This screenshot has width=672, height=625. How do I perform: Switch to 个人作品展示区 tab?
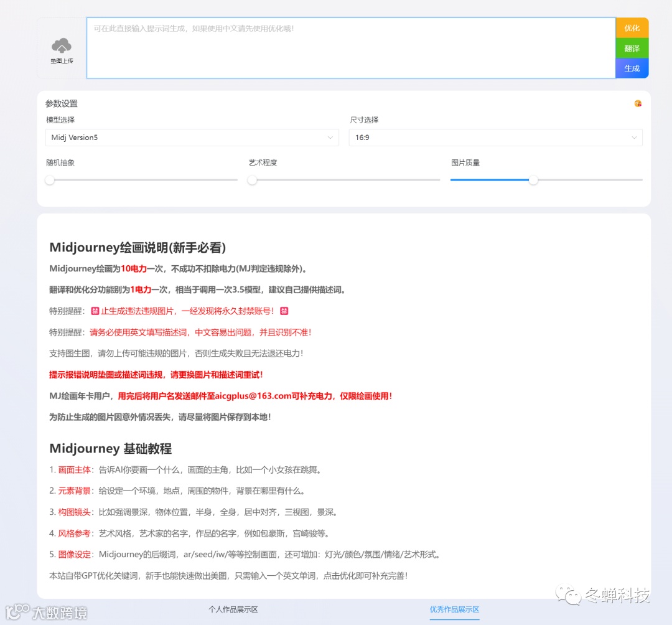233,609
